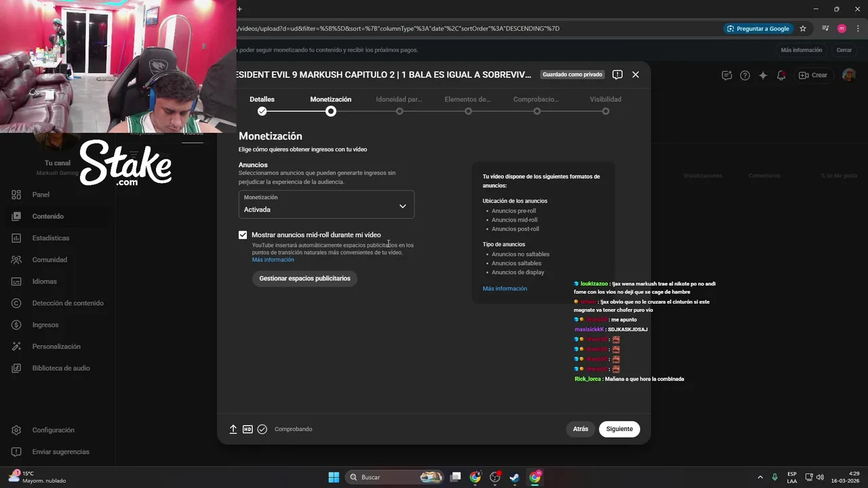Viewport: 868px width, 488px height.
Task: Go to the Detalles step
Action: [262, 105]
